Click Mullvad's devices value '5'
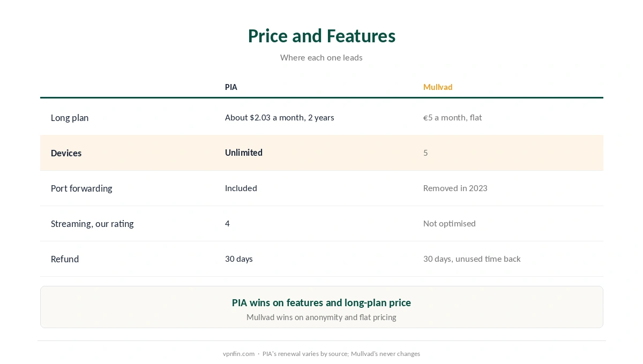 (x=425, y=153)
